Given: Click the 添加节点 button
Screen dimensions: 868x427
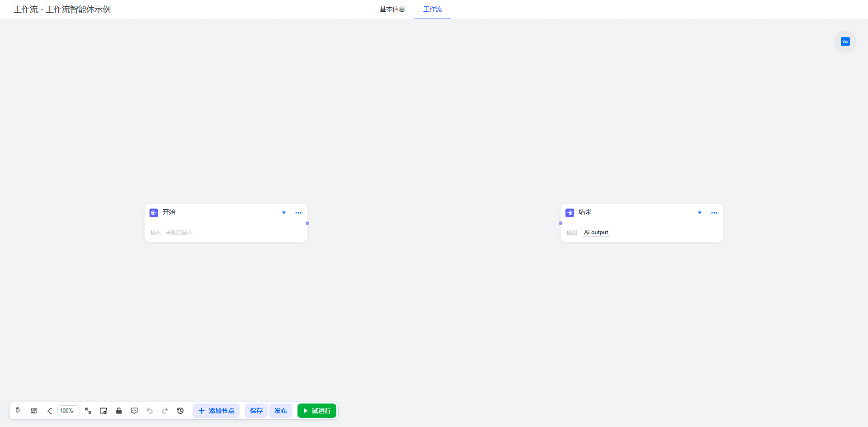Looking at the screenshot, I should (216, 411).
